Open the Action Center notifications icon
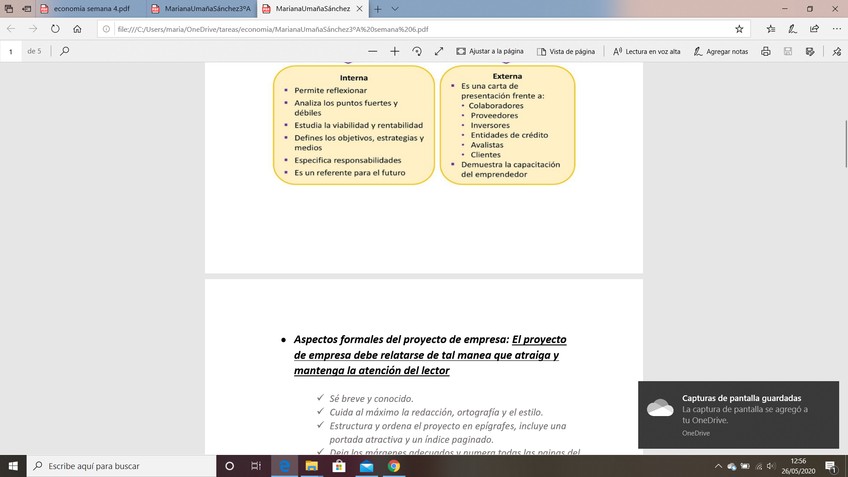The height and width of the screenshot is (477, 848). tap(831, 466)
